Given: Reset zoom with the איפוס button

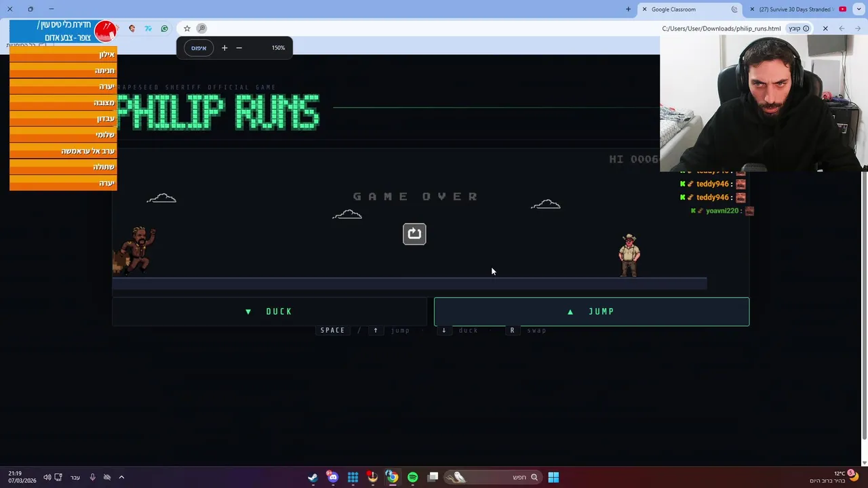Looking at the screenshot, I should (199, 48).
